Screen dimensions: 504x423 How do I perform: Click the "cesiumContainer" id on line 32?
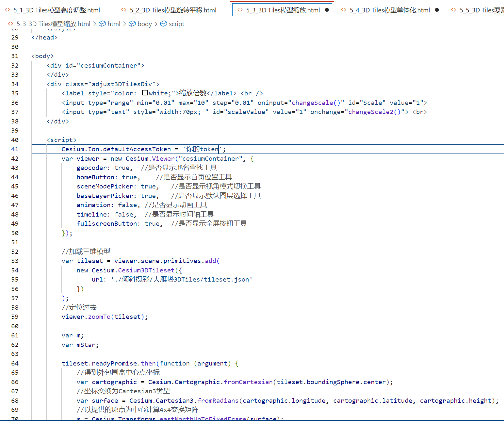110,66
